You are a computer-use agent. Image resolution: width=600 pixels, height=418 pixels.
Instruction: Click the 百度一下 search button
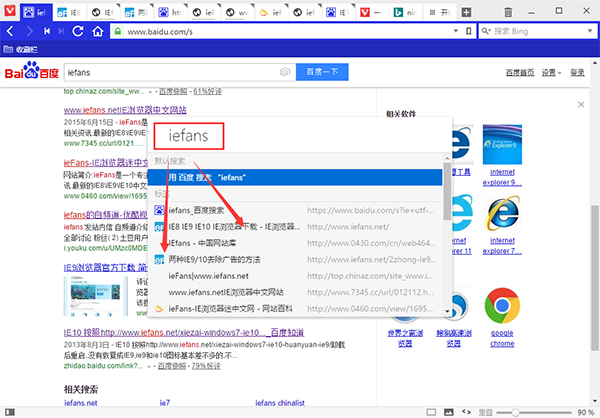[322, 72]
